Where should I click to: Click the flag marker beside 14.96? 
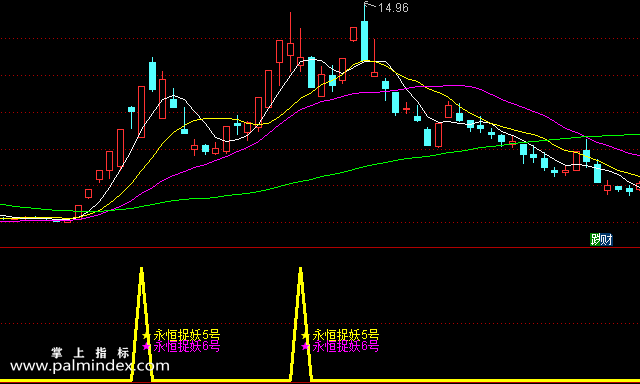pos(369,5)
